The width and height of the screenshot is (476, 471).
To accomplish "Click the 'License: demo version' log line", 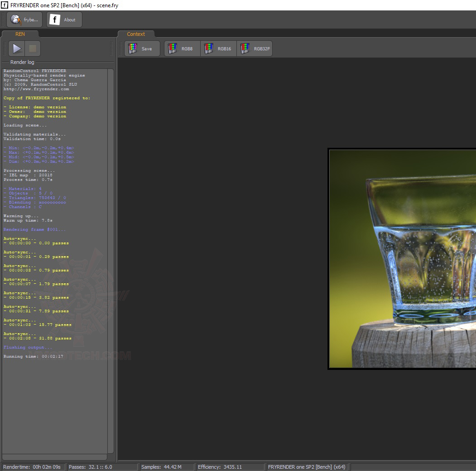I will click(x=35, y=107).
